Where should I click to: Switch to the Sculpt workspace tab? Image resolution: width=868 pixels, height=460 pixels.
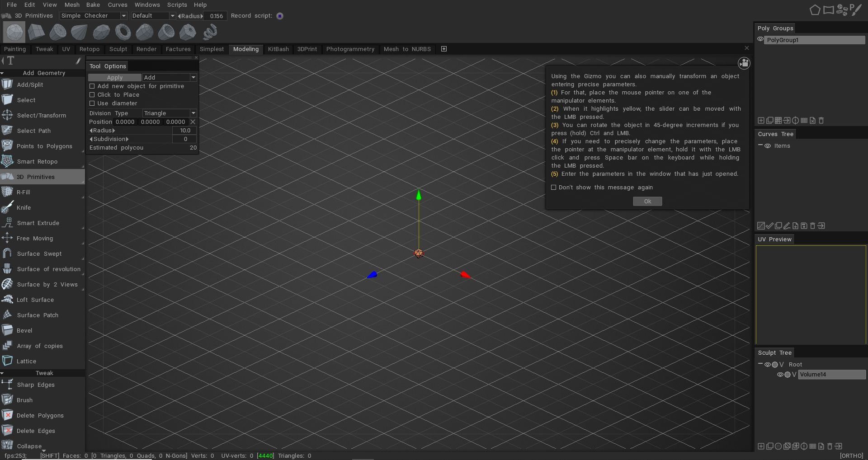[x=118, y=49]
